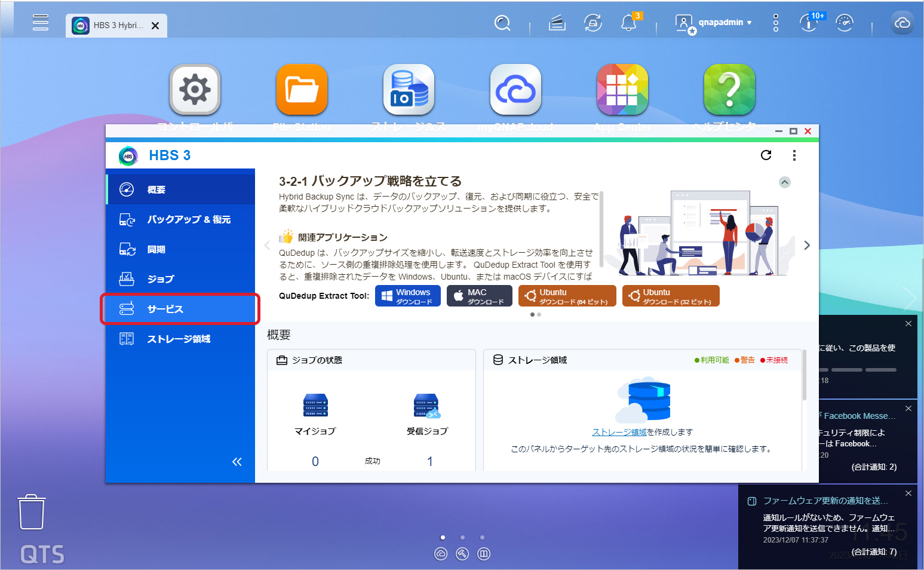Open the three-dot More menu in top bar
Viewport: 924px width, 570px height.
[x=776, y=23]
